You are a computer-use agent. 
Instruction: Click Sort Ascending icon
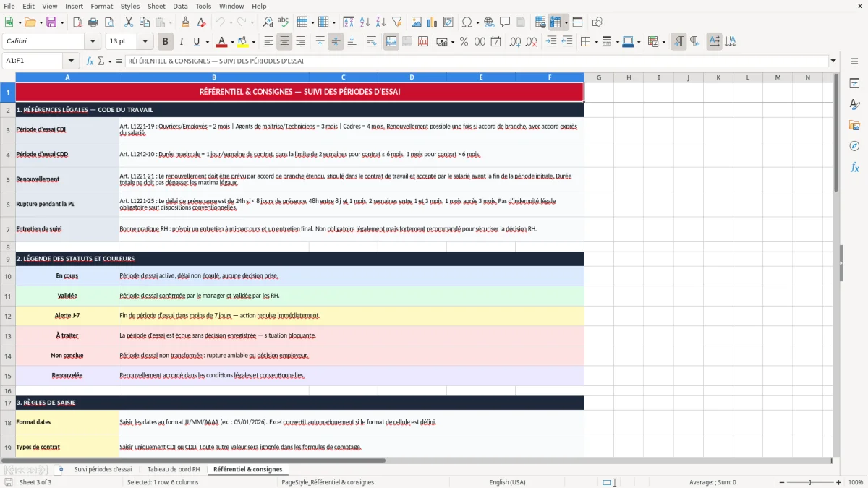click(365, 22)
